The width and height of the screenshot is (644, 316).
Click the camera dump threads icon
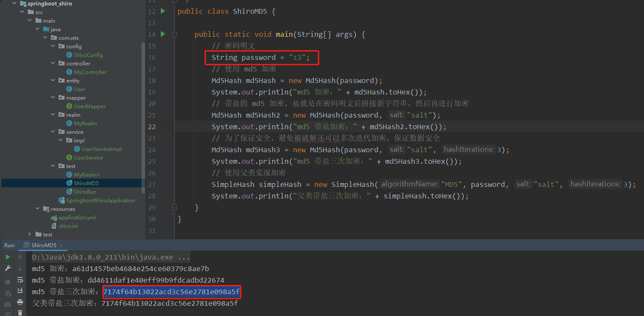pos(8,304)
